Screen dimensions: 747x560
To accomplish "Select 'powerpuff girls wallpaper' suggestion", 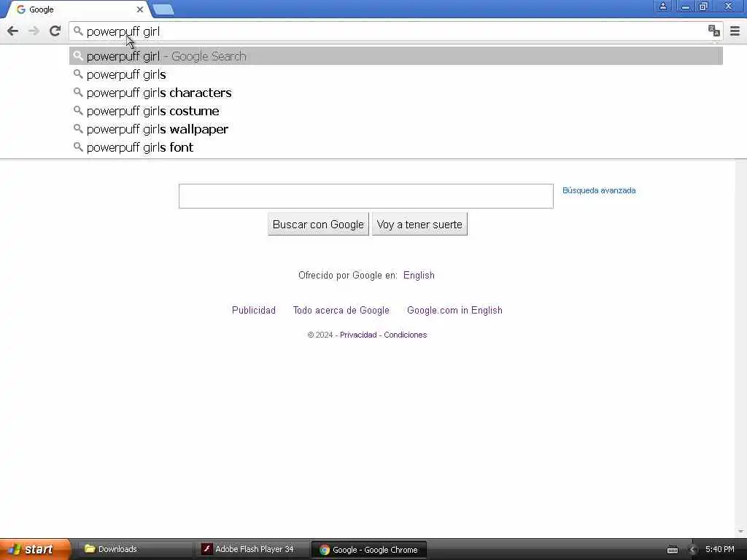I will point(396,129).
